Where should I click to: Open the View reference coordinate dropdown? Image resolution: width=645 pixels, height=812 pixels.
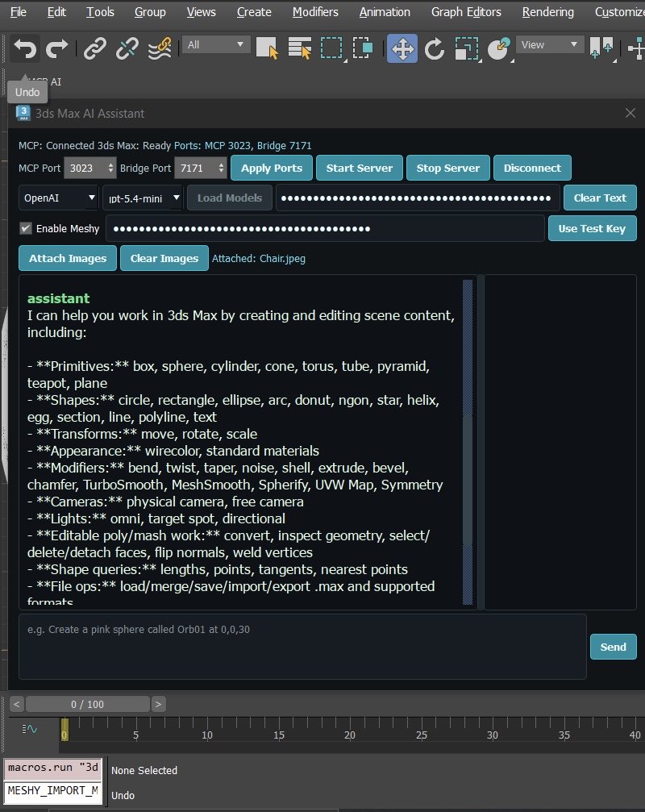coord(550,44)
